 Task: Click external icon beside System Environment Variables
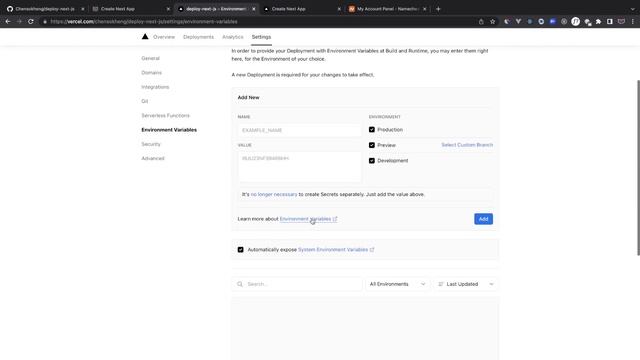pos(372,250)
